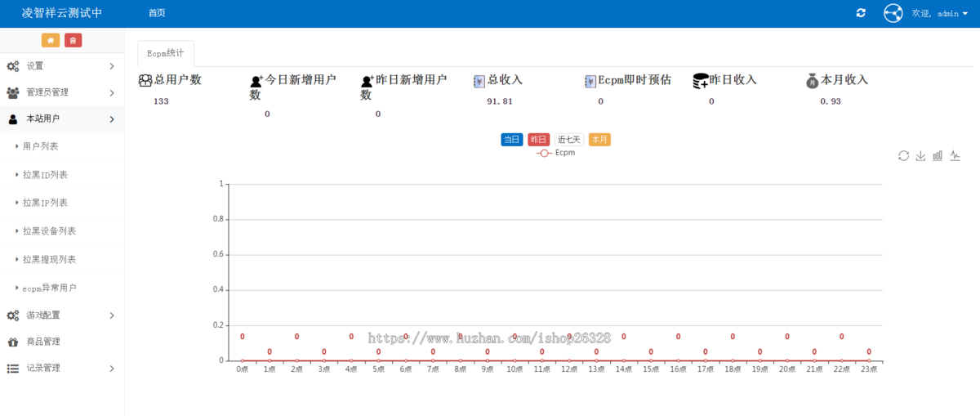The height and width of the screenshot is (416, 980).
Task: Click the 记录管理 list icon
Action: [x=13, y=369]
